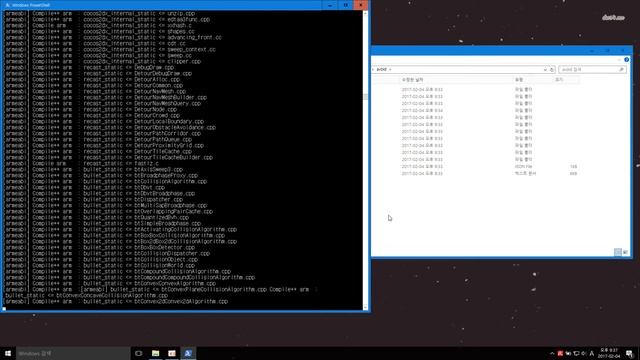The height and width of the screenshot is (360, 640).
Task: Open the Explorer help icon
Action: 627,60
